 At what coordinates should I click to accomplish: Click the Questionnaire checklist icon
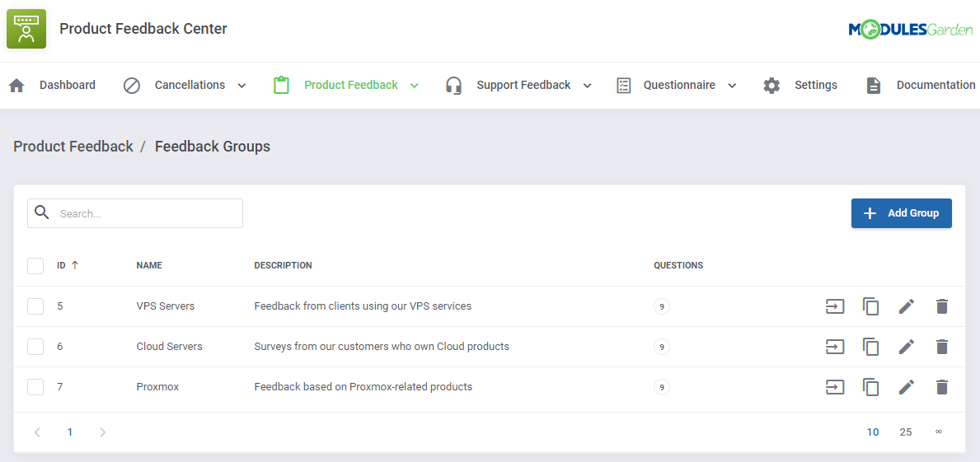623,86
